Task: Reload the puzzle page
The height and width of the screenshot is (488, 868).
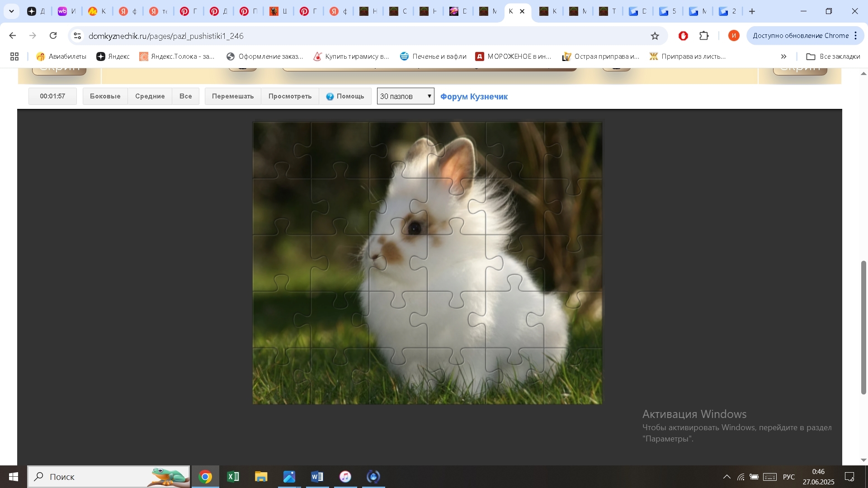Action: click(x=53, y=36)
